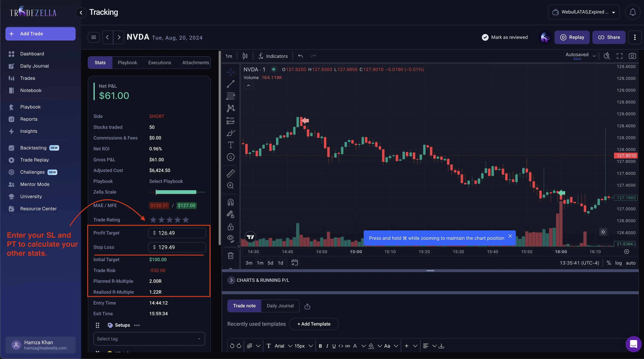Open the Webull,ATAS,Expired accounts dropdown
644x359 pixels.
pyautogui.click(x=584, y=12)
